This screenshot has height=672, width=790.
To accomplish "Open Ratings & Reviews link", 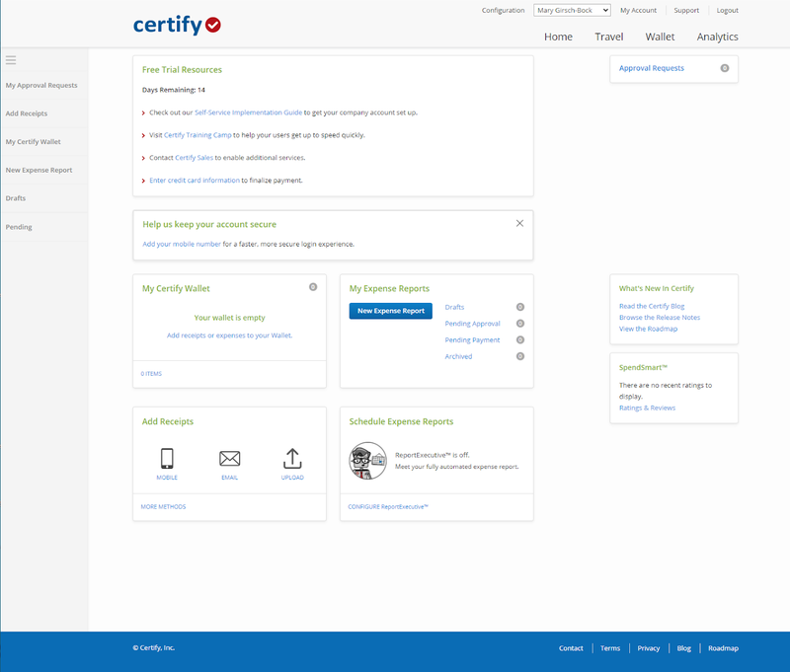I will click(x=647, y=408).
